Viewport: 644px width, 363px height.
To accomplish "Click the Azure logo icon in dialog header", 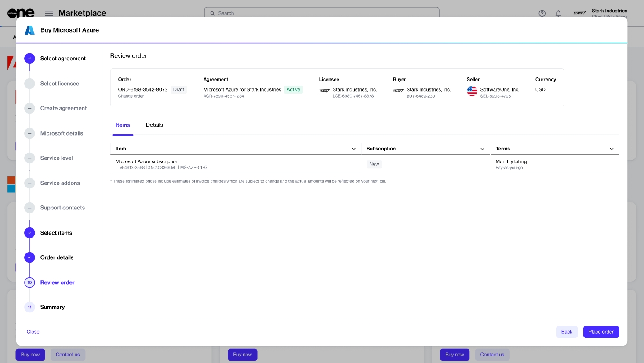I will tap(29, 30).
